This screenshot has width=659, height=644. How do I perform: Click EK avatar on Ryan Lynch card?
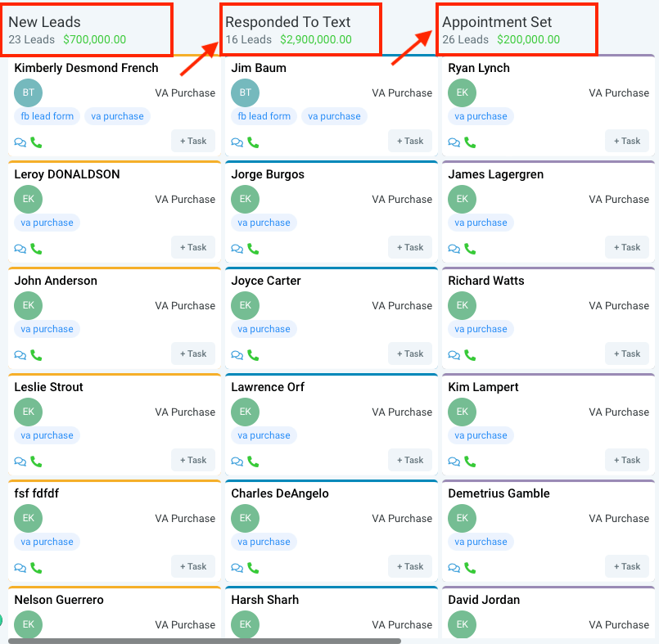462,92
